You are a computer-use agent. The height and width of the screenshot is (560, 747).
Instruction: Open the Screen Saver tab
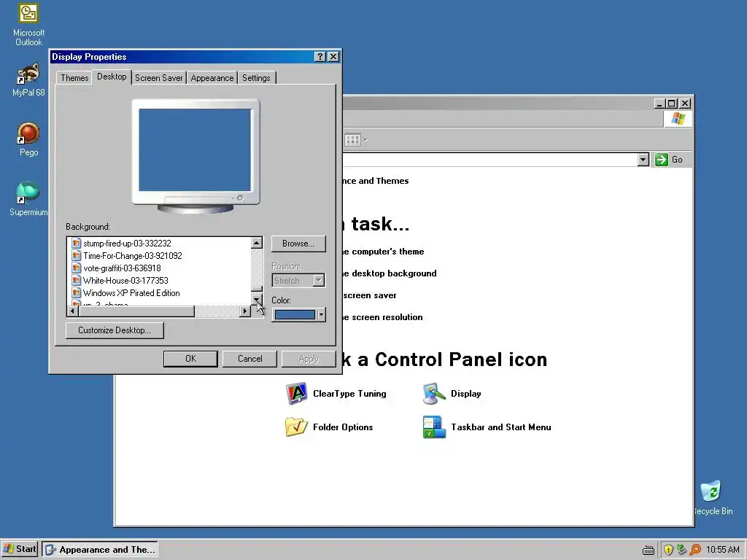click(158, 77)
